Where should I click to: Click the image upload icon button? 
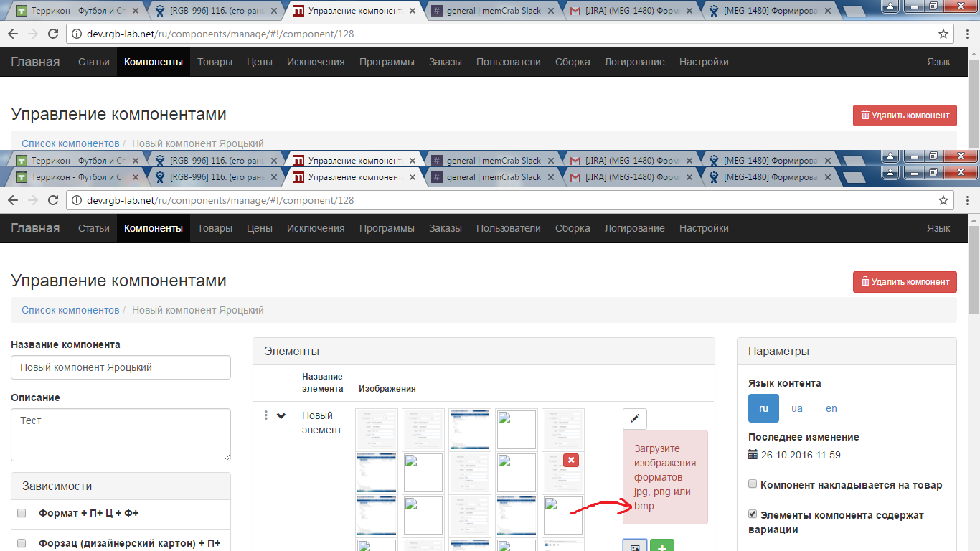point(634,547)
